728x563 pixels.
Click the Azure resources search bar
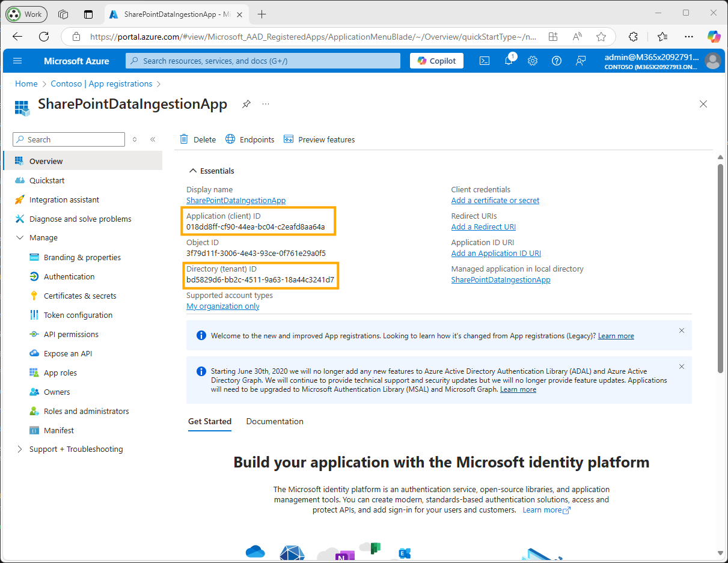[263, 61]
